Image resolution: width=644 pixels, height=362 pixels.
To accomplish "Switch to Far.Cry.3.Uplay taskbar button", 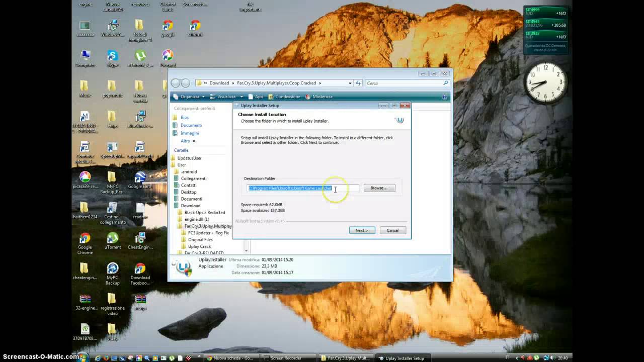I will [347, 358].
